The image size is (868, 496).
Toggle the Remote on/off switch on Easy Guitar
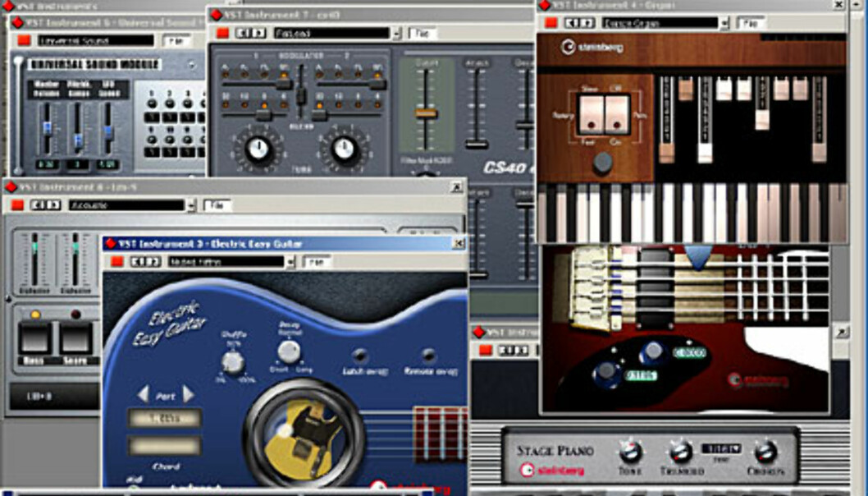click(x=428, y=355)
